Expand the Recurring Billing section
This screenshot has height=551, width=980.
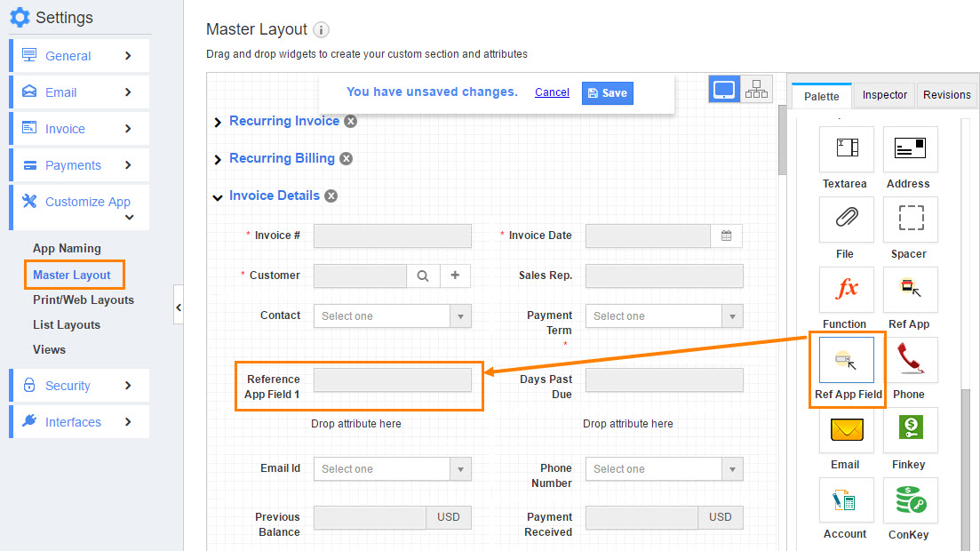[218, 159]
